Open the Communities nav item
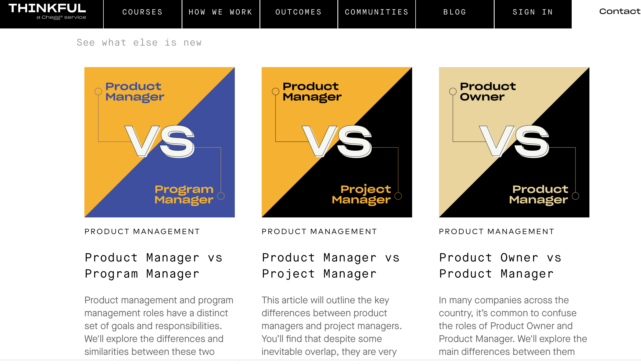This screenshot has height=364, width=641. [x=377, y=12]
